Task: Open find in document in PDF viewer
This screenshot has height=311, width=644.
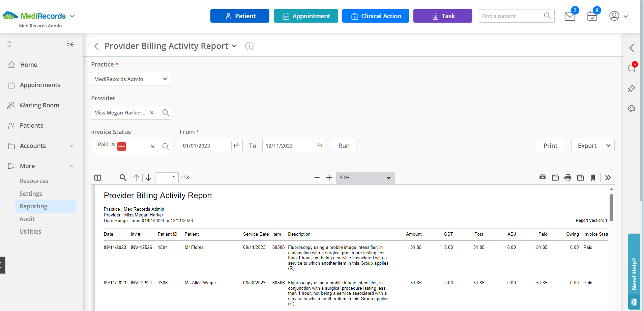Action: [x=123, y=178]
